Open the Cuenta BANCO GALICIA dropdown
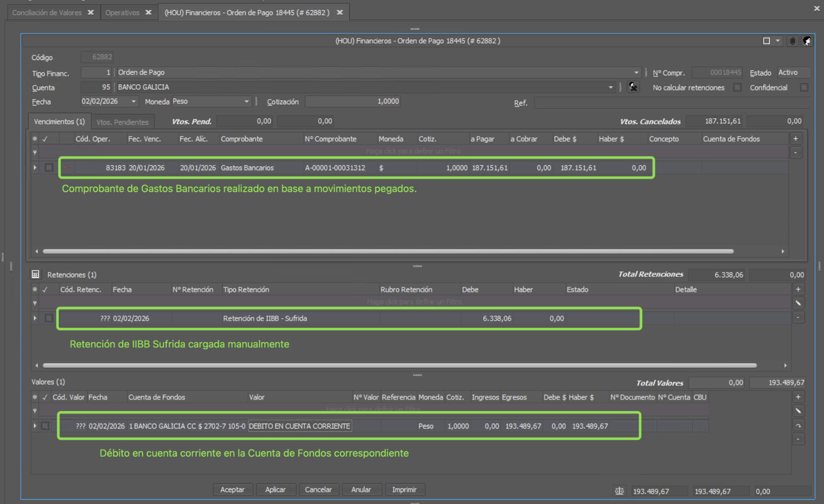The image size is (824, 504). click(x=610, y=87)
